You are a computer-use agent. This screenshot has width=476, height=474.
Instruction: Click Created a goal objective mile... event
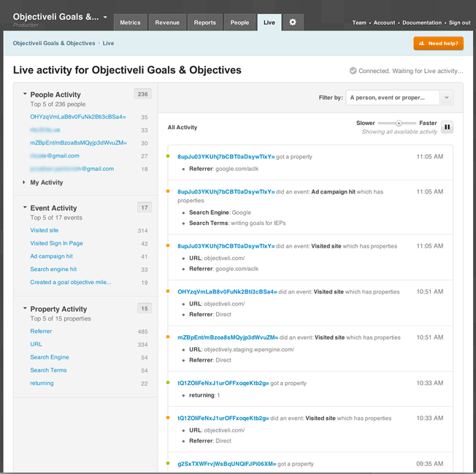point(70,283)
